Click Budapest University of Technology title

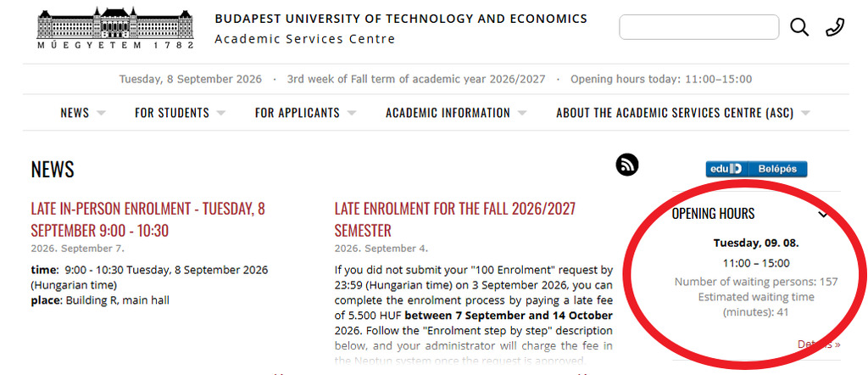[401, 19]
